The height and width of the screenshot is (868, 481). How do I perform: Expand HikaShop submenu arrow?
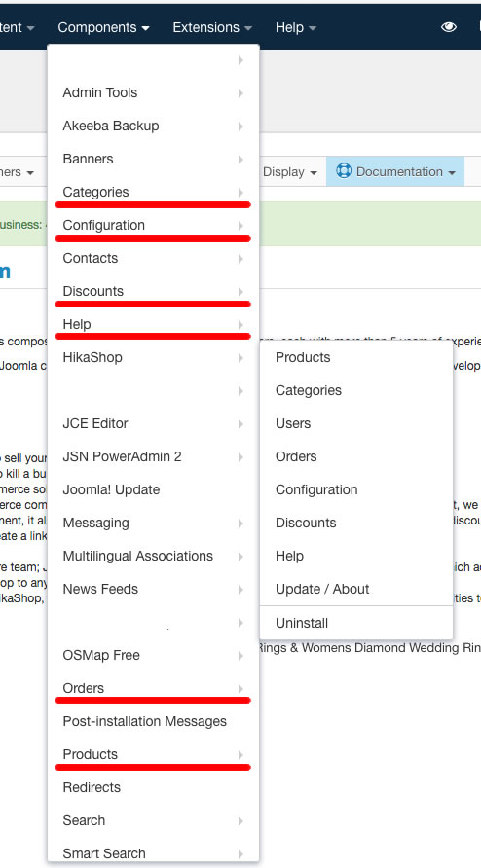point(240,357)
